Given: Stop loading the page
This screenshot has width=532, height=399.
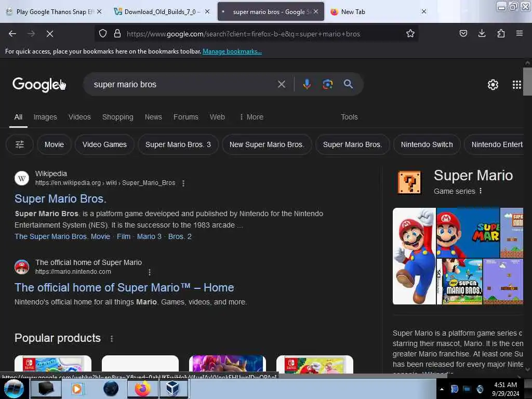Looking at the screenshot, I should pos(50,34).
